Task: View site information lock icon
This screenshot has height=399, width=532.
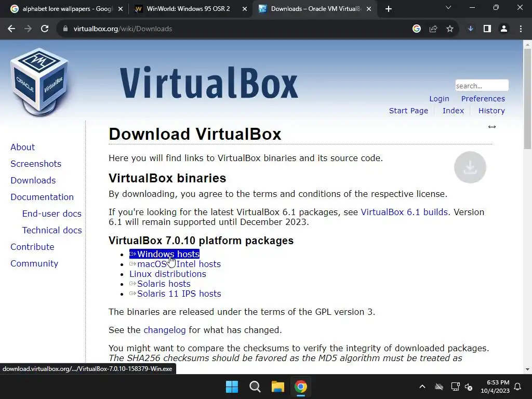Action: coord(65,29)
